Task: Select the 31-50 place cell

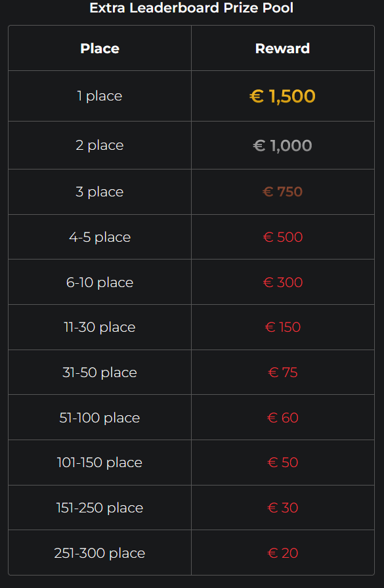Action: tap(100, 373)
